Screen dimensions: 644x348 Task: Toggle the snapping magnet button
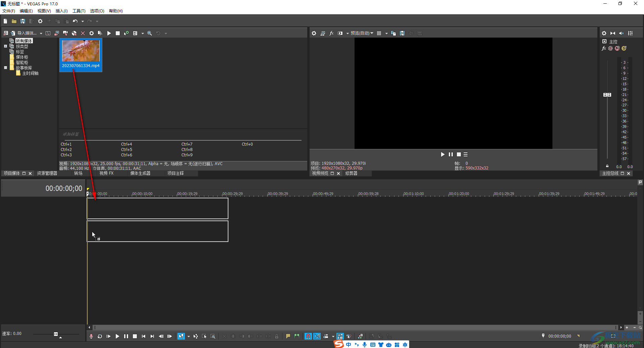click(308, 336)
